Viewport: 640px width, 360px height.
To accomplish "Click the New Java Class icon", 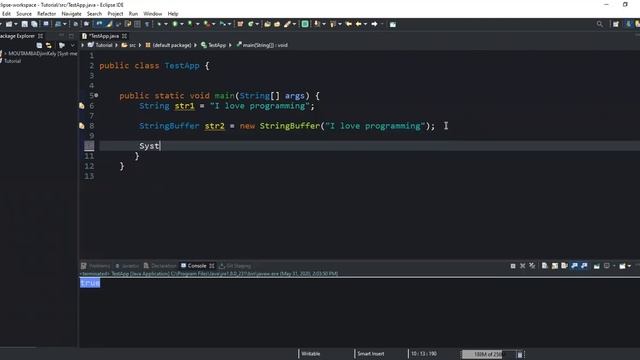I will pos(251,24).
